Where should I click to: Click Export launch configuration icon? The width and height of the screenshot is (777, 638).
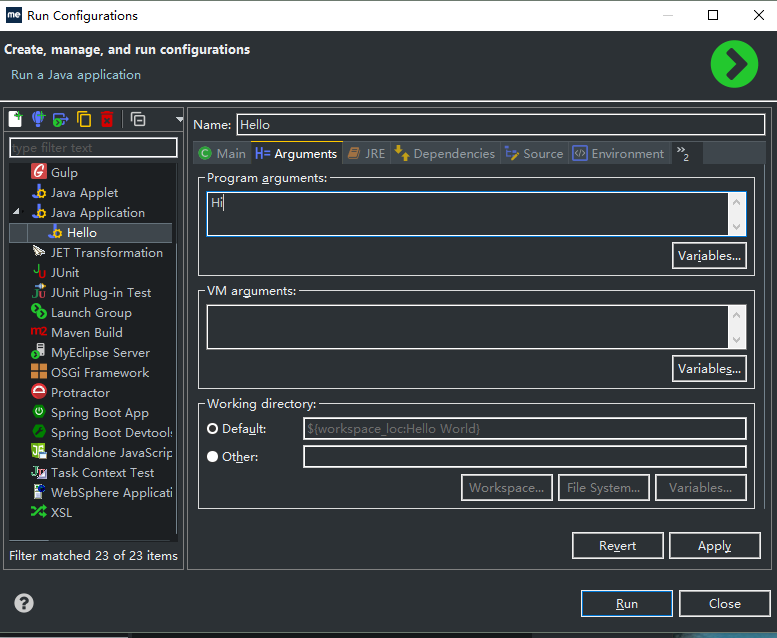60,119
